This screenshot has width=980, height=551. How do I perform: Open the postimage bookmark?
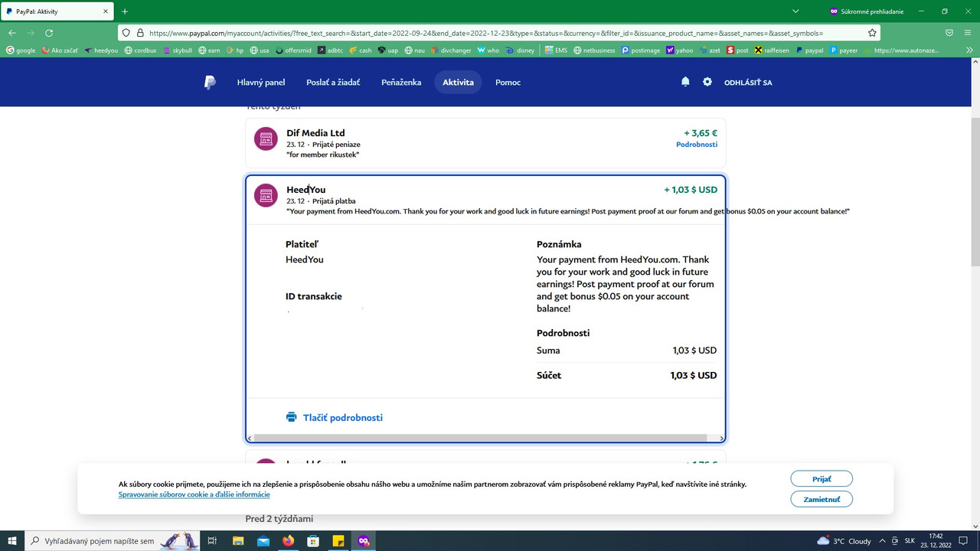click(641, 51)
